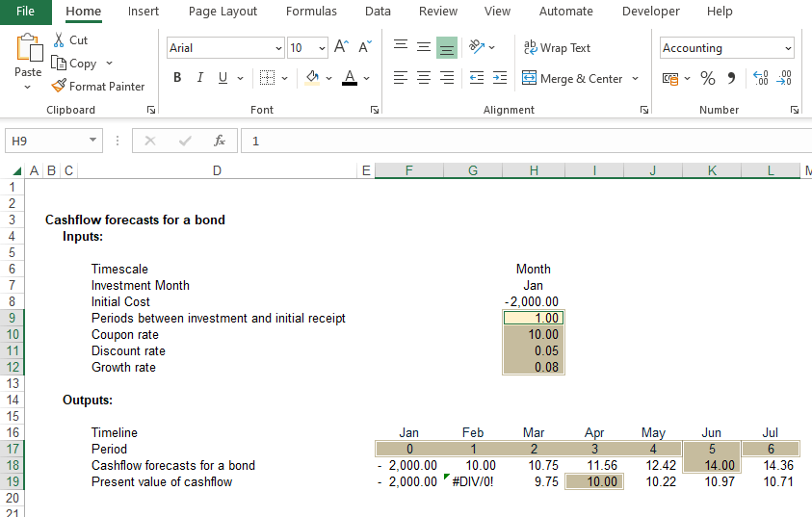Open the Page Layout tab

pyautogui.click(x=223, y=12)
